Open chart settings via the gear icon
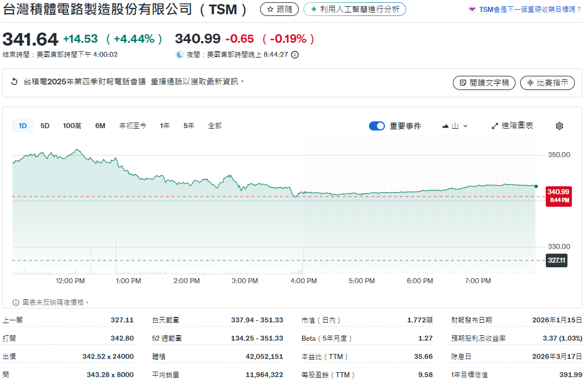 pos(559,125)
